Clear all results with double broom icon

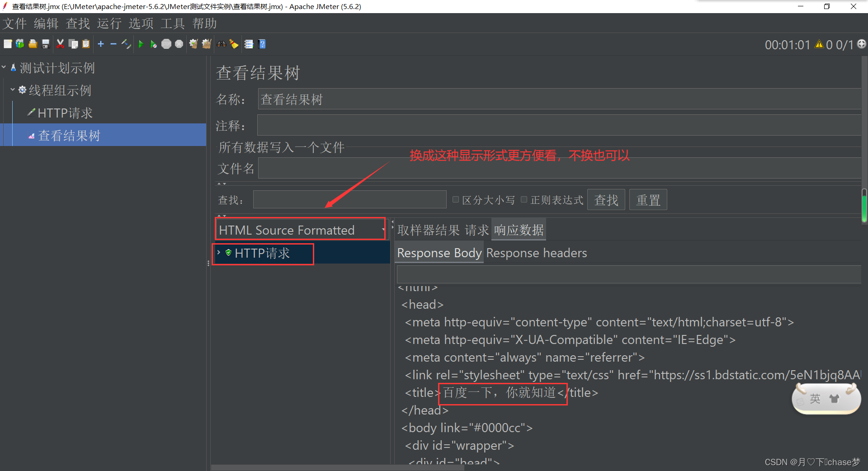pyautogui.click(x=207, y=44)
